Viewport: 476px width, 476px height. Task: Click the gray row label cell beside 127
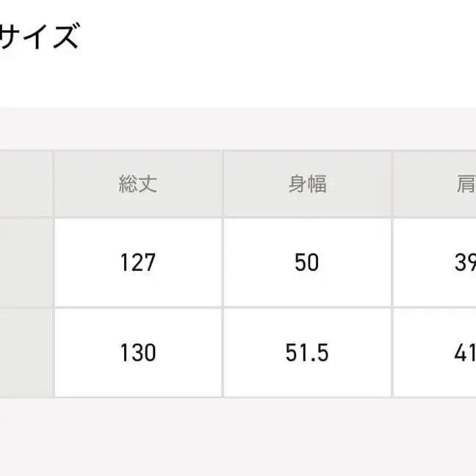pyautogui.click(x=26, y=262)
